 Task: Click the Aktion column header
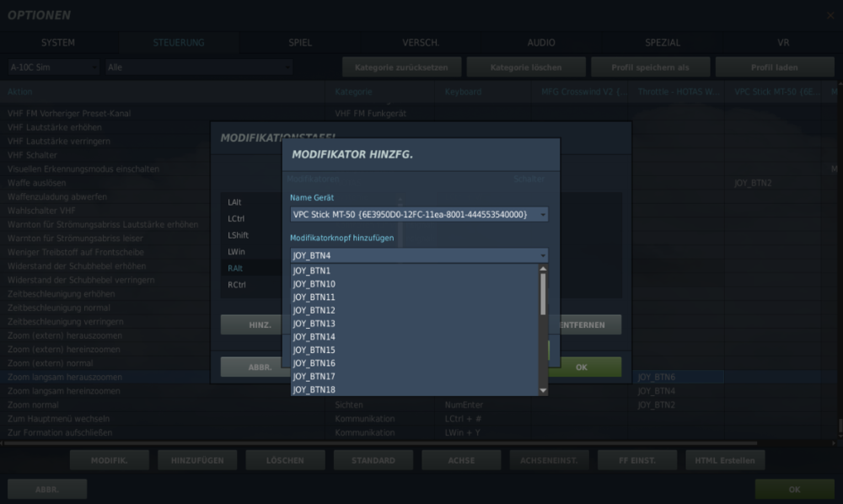click(163, 92)
